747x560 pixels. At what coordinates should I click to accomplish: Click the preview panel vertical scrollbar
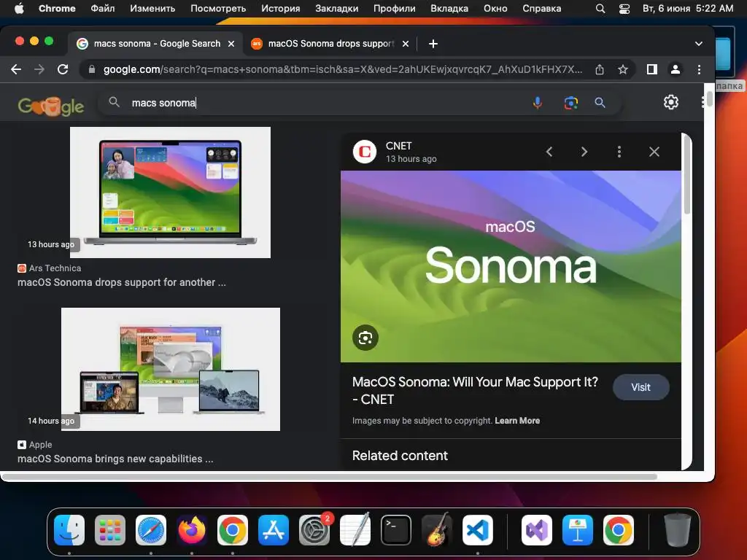click(x=686, y=175)
